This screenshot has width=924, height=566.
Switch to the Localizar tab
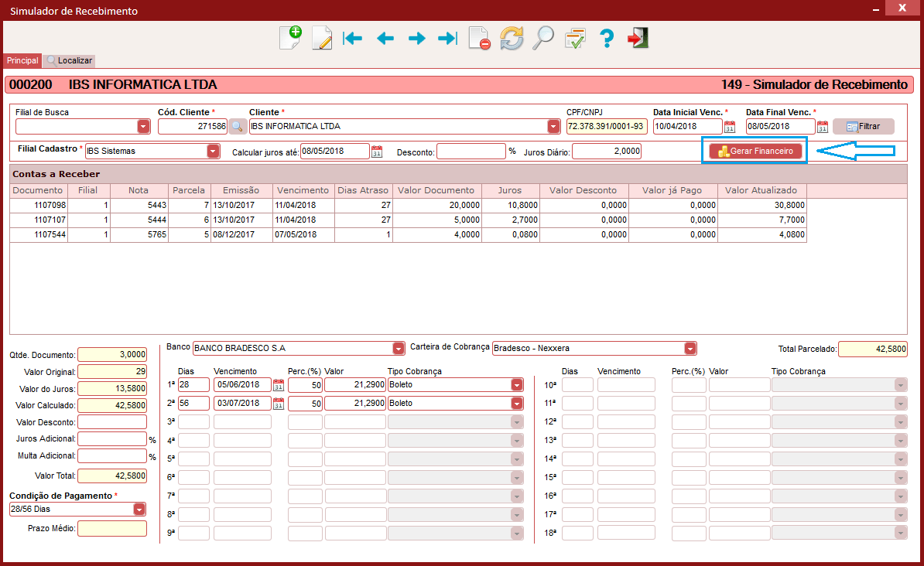tap(70, 60)
